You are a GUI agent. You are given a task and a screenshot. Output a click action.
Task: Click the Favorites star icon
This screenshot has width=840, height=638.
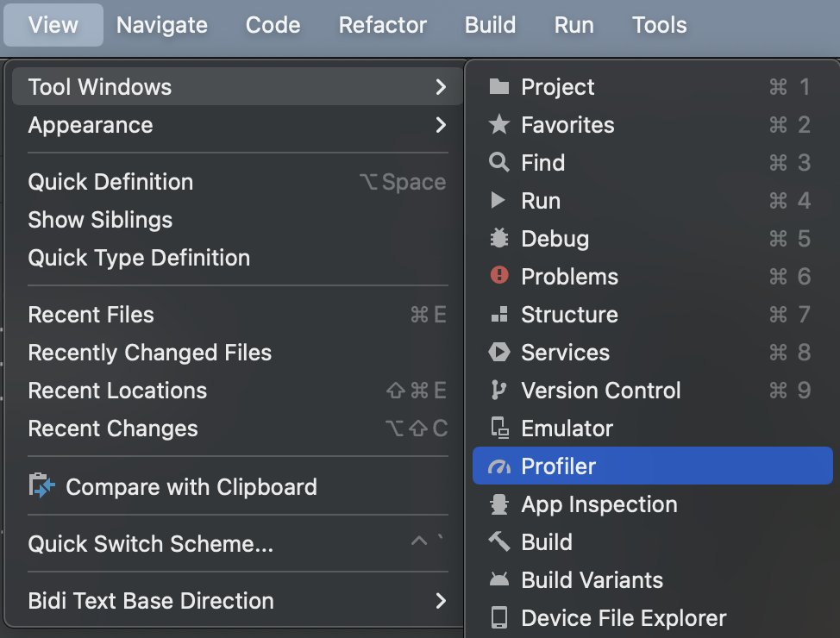pyautogui.click(x=498, y=125)
